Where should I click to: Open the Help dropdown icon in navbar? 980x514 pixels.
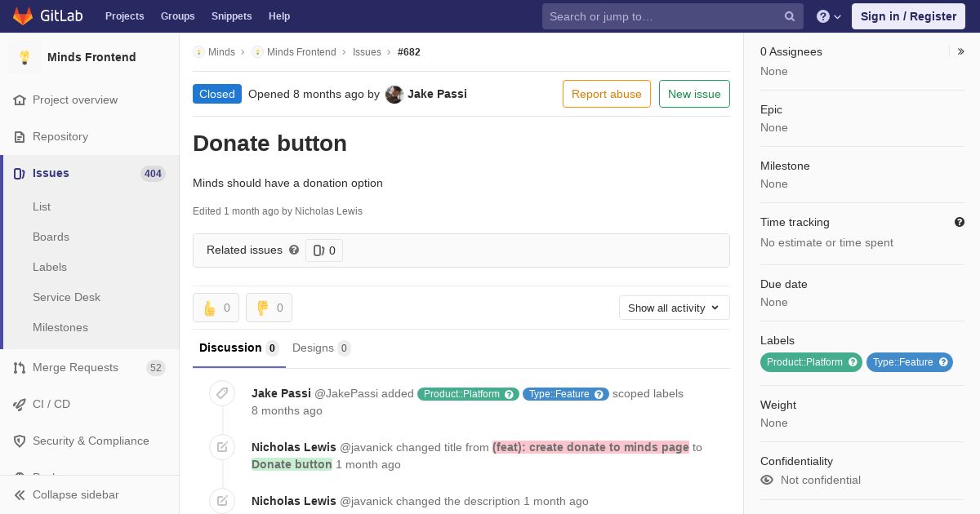pyautogui.click(x=828, y=16)
